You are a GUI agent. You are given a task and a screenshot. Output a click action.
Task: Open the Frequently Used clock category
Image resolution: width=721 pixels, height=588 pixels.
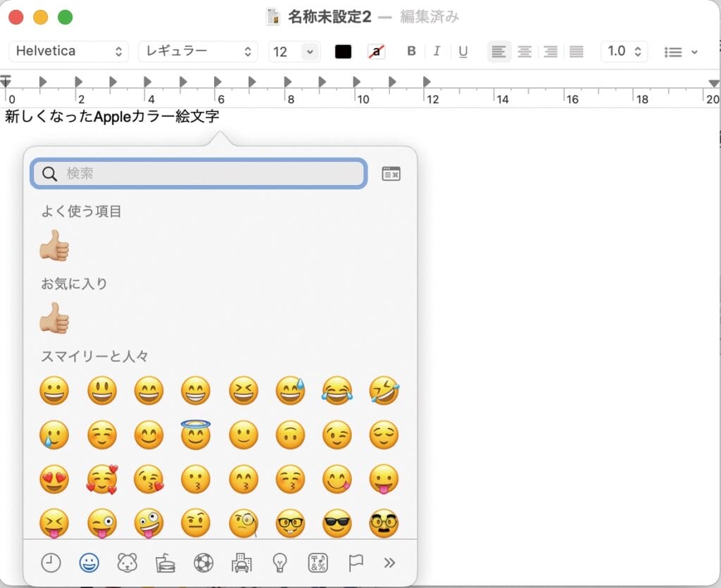pyautogui.click(x=51, y=563)
